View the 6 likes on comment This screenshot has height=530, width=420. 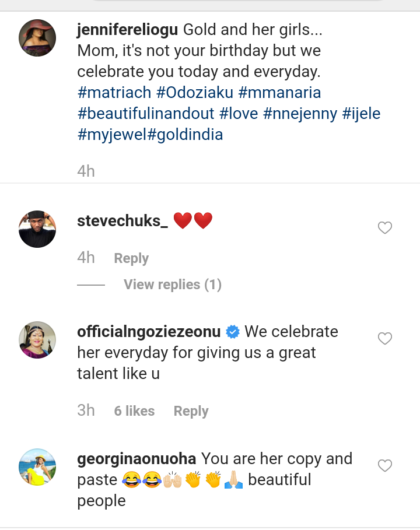tap(134, 411)
